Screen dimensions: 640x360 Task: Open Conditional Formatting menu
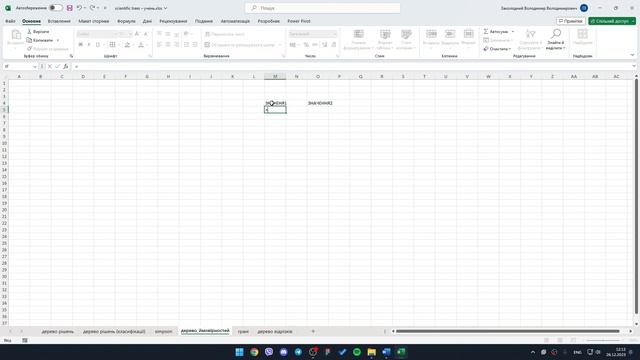(x=358, y=40)
